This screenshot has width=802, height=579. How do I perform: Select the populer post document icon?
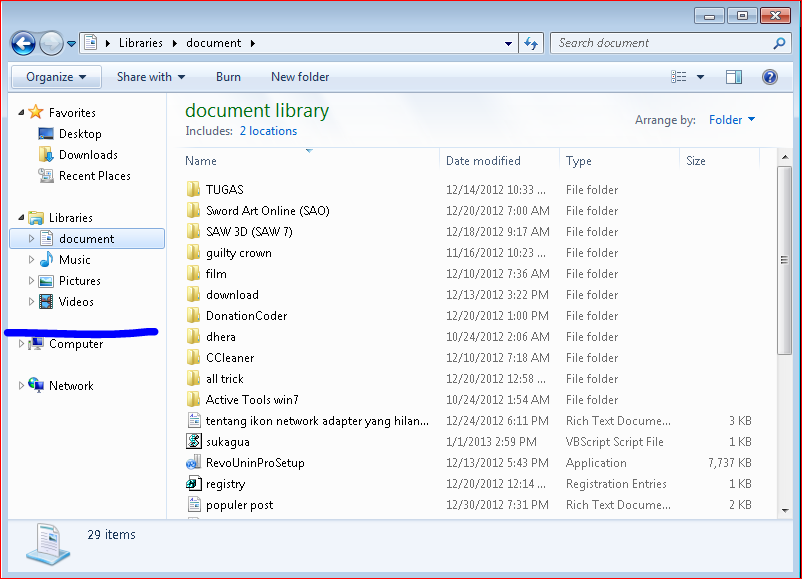194,505
